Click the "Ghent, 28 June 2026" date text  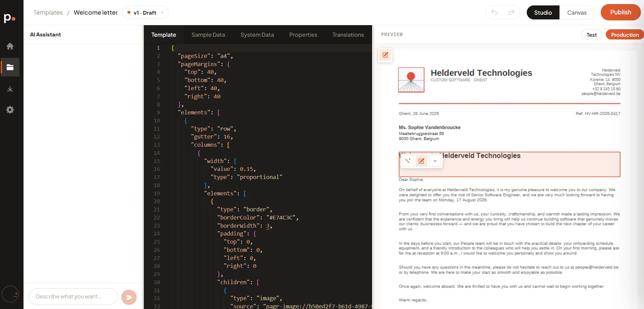(x=419, y=114)
